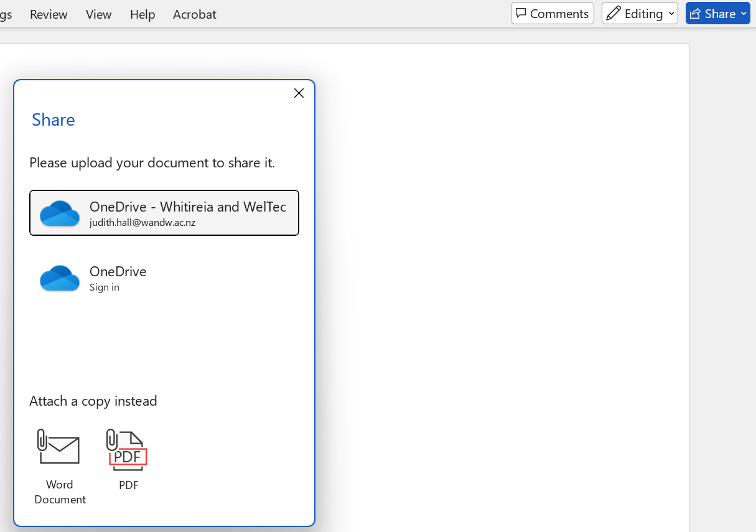Switch to the View tab

(x=98, y=14)
